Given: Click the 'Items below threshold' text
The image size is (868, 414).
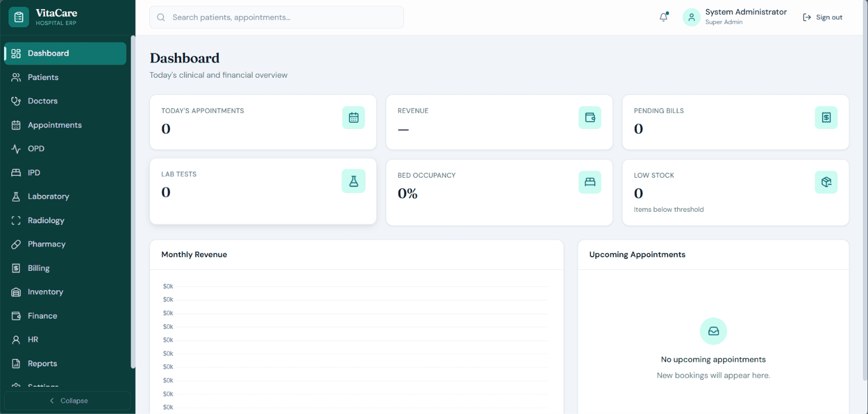Looking at the screenshot, I should (669, 210).
